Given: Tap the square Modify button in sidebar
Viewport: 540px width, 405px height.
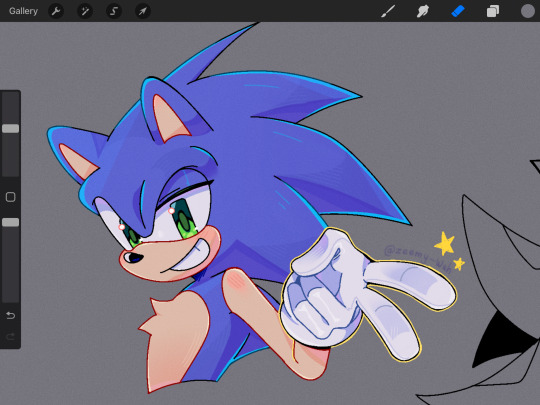Looking at the screenshot, I should (x=11, y=197).
